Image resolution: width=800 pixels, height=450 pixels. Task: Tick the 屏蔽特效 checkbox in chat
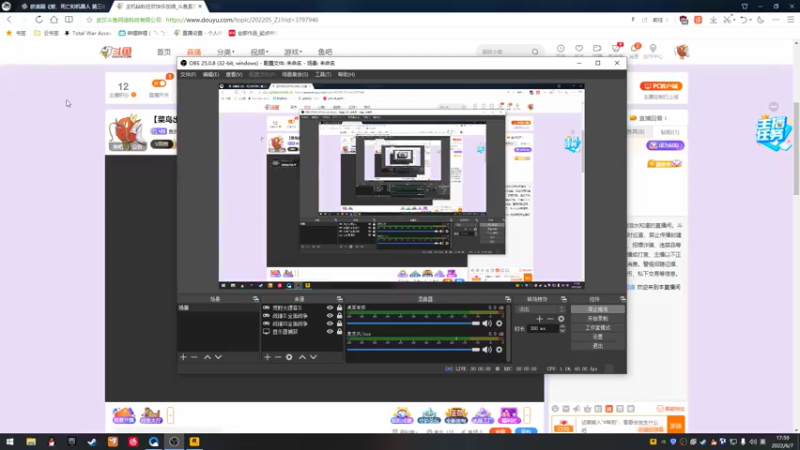coord(660,409)
